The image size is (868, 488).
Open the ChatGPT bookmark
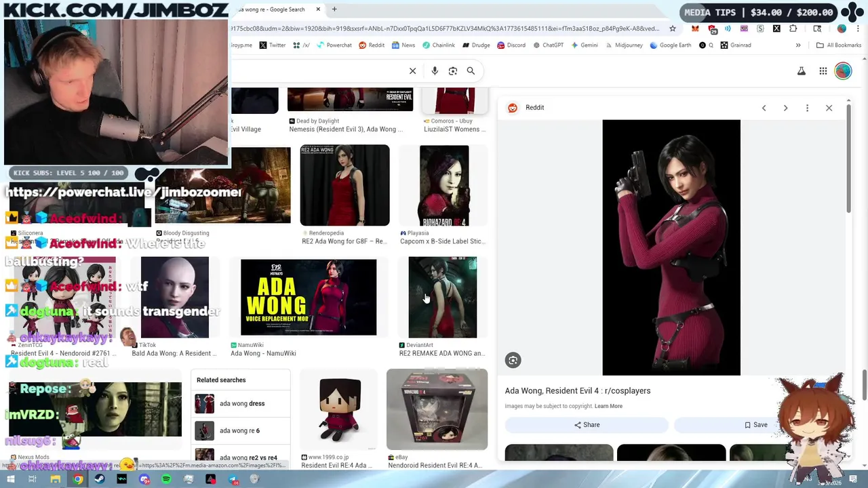[548, 45]
